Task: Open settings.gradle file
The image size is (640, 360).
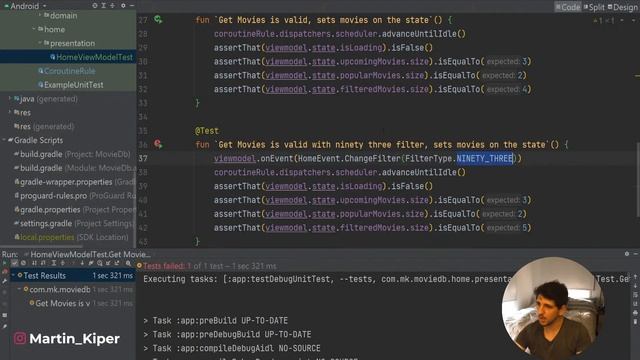Action: point(74,224)
